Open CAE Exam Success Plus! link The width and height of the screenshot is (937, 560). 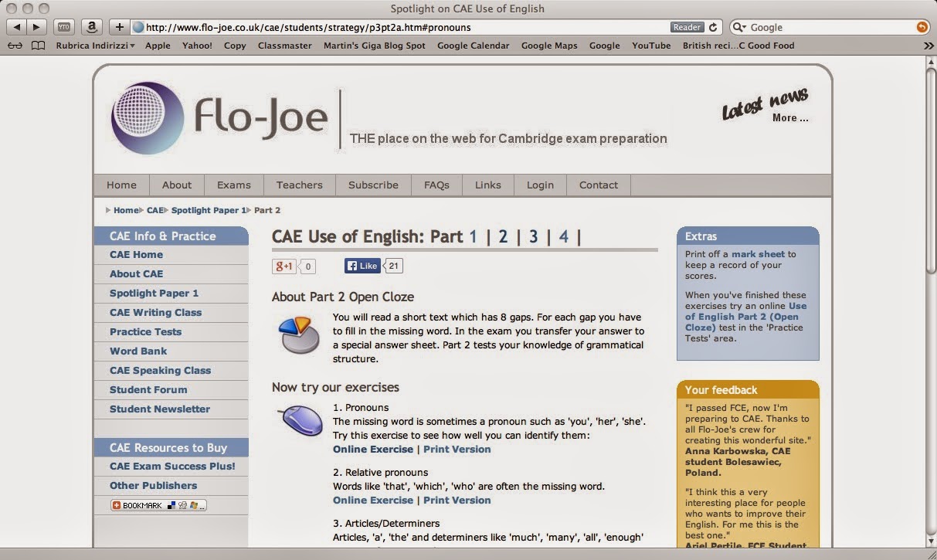pos(171,467)
